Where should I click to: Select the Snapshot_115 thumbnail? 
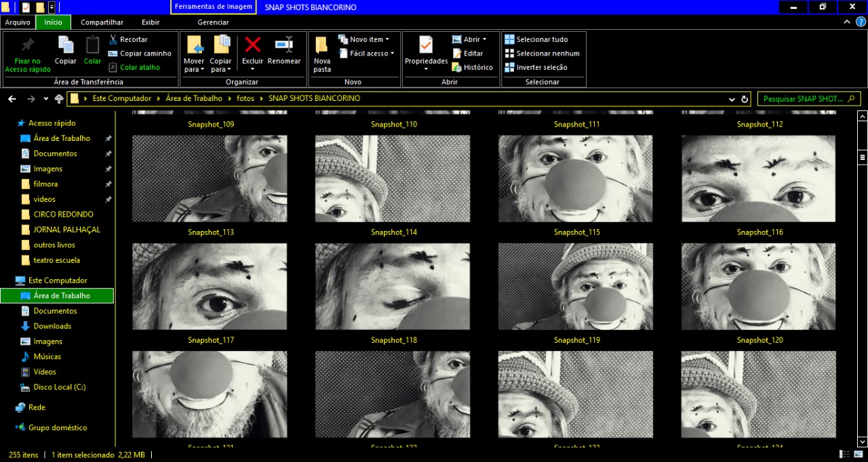(x=576, y=178)
